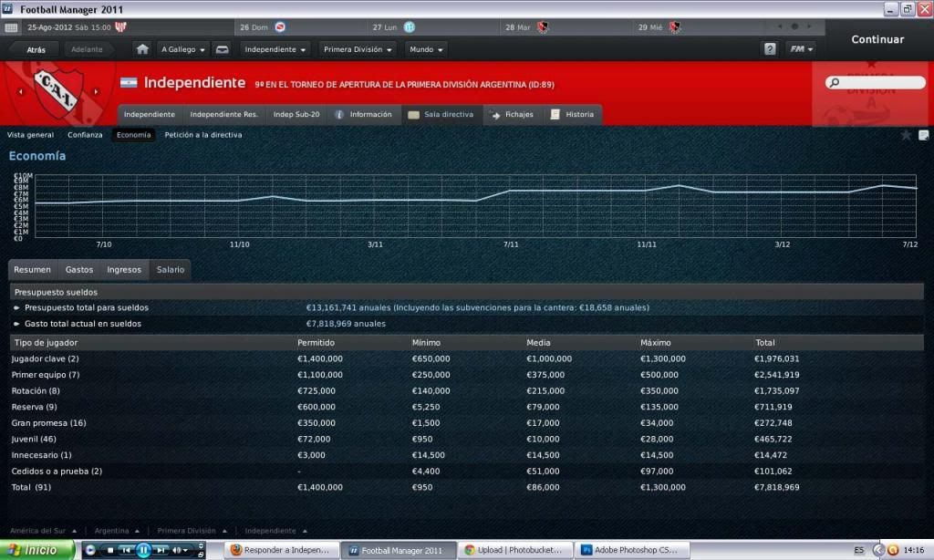This screenshot has height=560, width=934.
Task: Switch to Upload Photobucket Chrome window
Action: point(514,550)
